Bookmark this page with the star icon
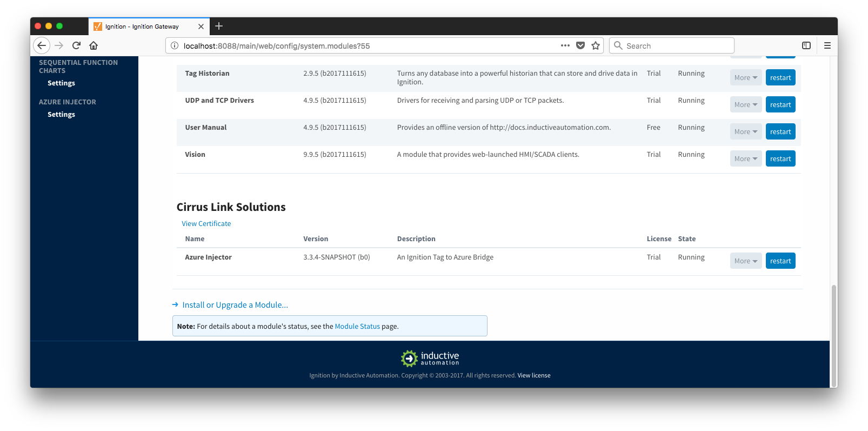The height and width of the screenshot is (431, 868). pos(596,45)
